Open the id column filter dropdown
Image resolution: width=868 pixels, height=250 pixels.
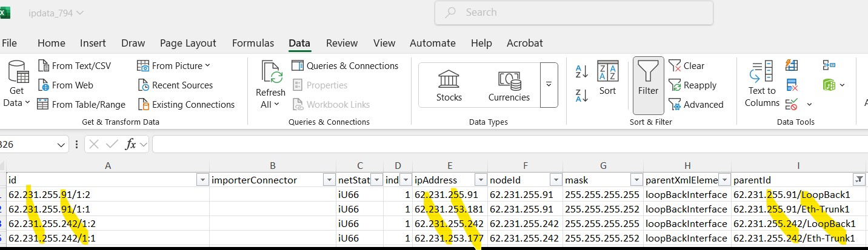(x=202, y=180)
